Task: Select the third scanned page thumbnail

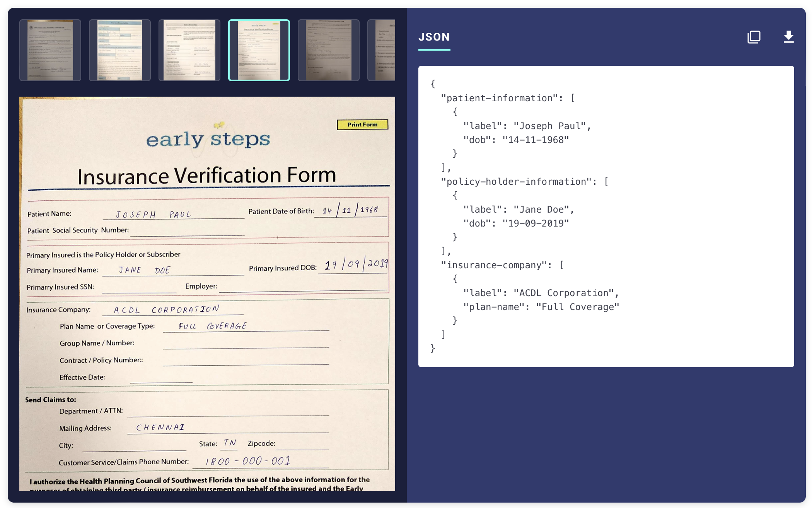Action: point(189,49)
